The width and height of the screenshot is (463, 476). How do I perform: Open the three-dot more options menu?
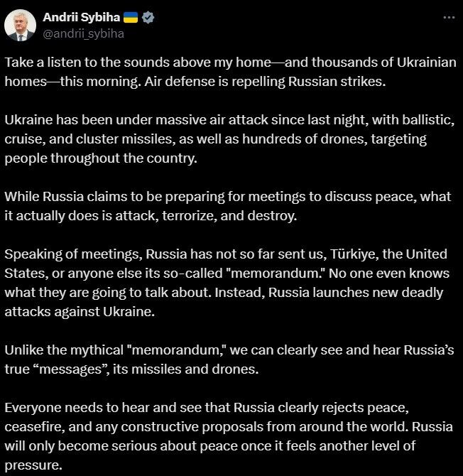coord(449,18)
